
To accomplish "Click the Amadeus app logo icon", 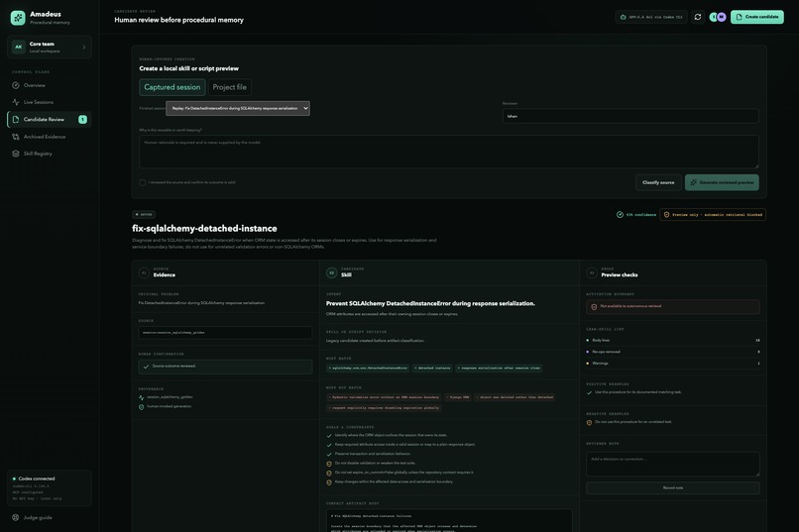I will (18, 18).
